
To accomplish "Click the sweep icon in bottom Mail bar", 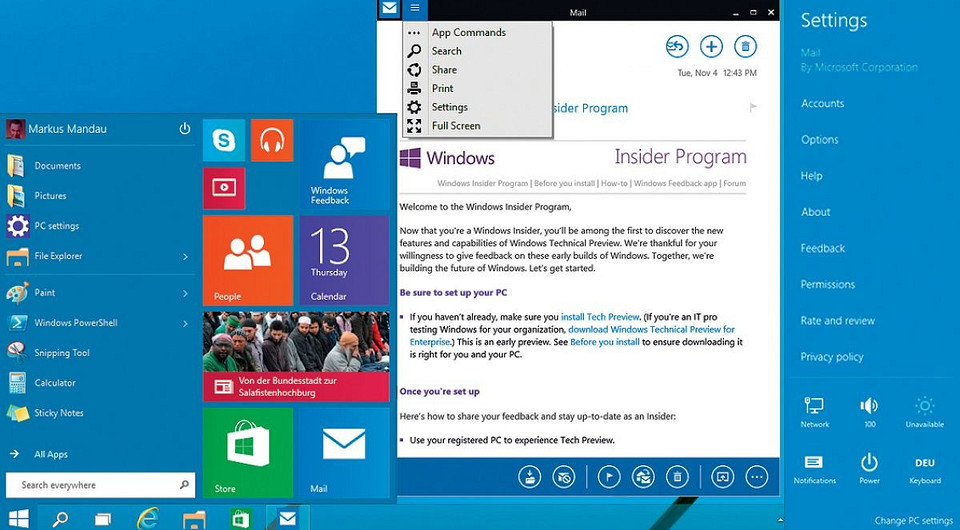I will 563,477.
